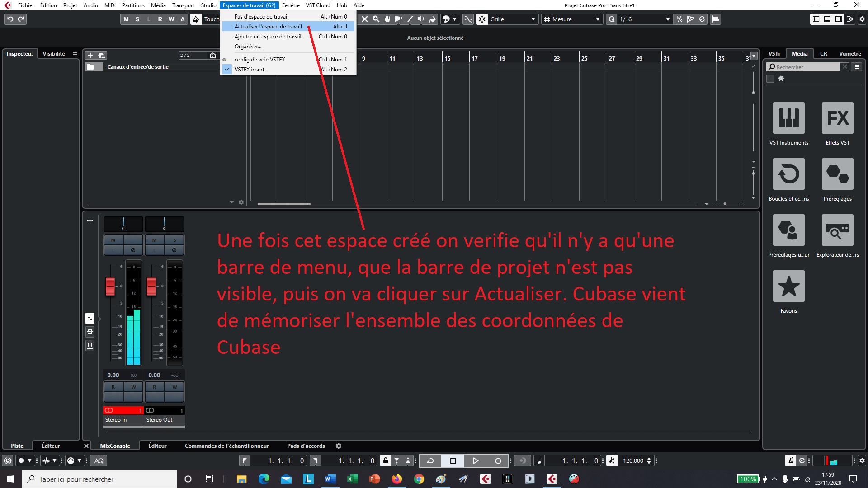Mute the Stereo In channel
The image size is (868, 488).
pyautogui.click(x=114, y=240)
